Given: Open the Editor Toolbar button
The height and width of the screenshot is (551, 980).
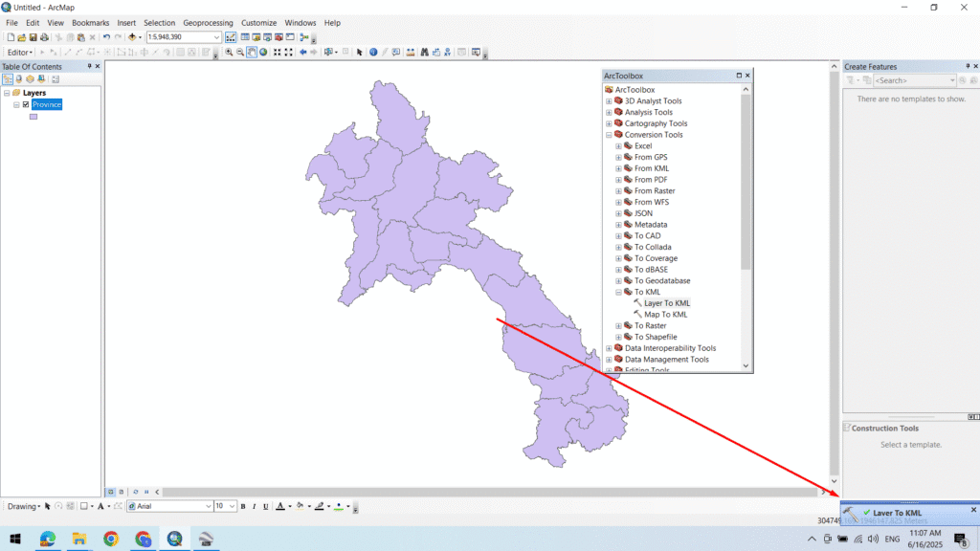Looking at the screenshot, I should [x=231, y=37].
